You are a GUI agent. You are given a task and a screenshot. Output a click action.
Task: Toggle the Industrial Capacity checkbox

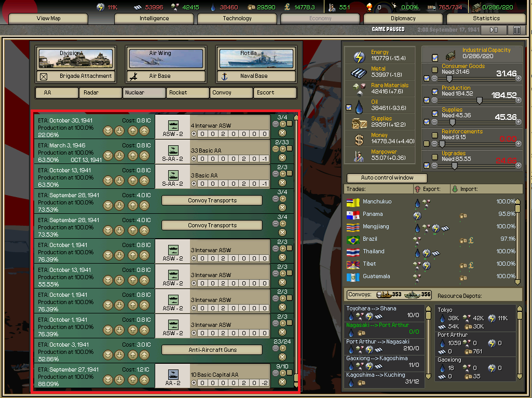coord(435,57)
